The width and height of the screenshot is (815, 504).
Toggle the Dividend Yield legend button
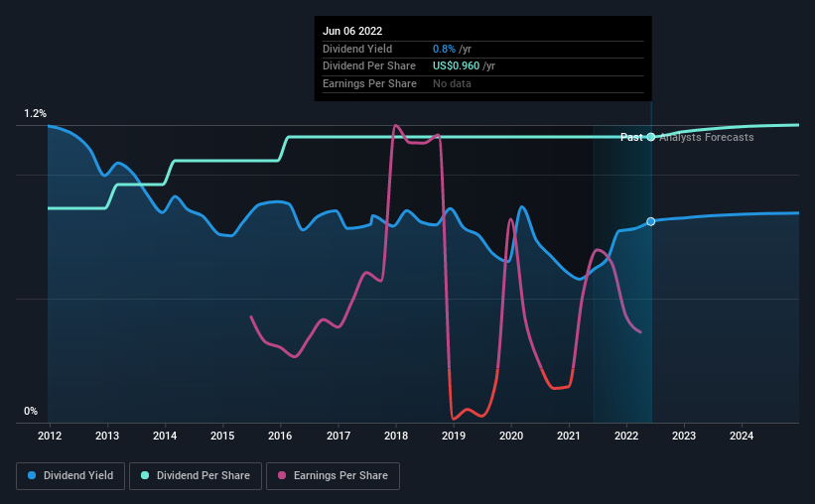70,476
